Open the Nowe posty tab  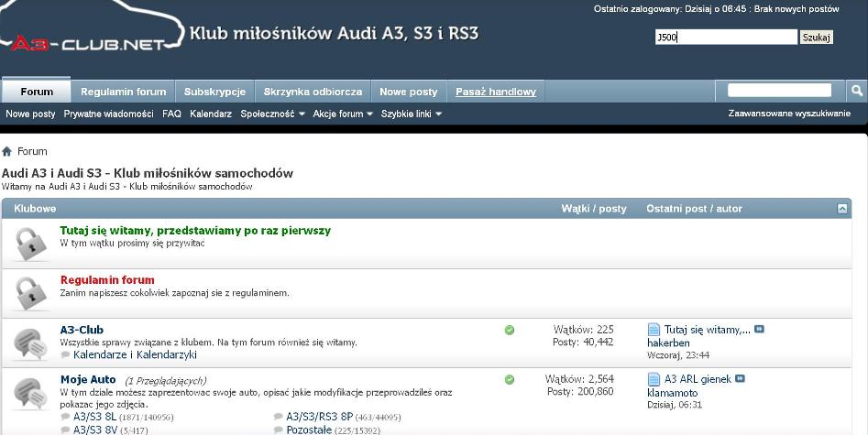pos(409,92)
